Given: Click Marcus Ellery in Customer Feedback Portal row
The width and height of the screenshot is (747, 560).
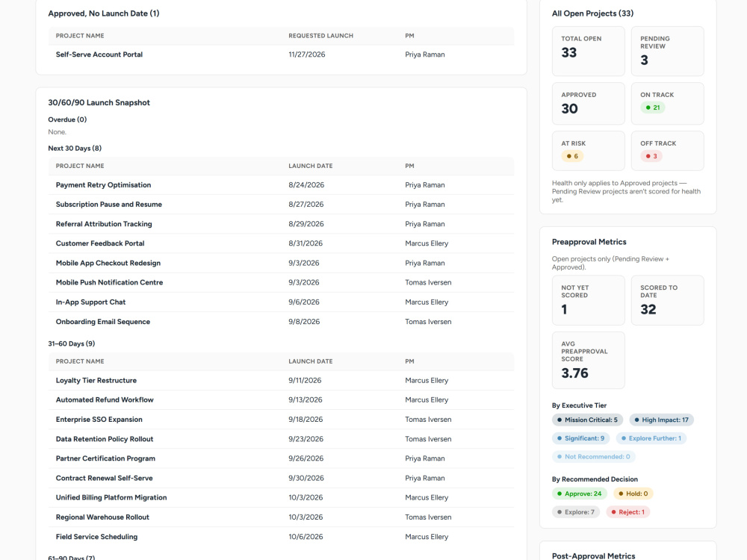Looking at the screenshot, I should coord(427,243).
